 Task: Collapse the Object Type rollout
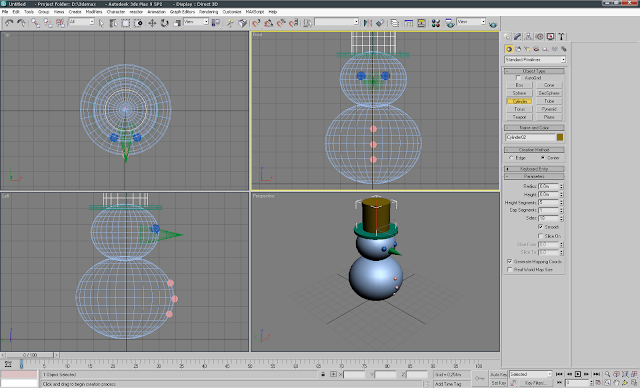click(534, 71)
